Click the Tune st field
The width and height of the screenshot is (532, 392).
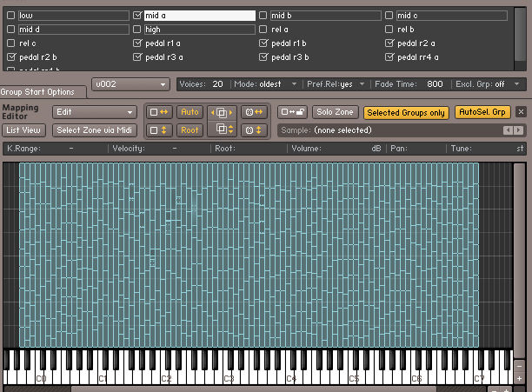tap(487, 148)
